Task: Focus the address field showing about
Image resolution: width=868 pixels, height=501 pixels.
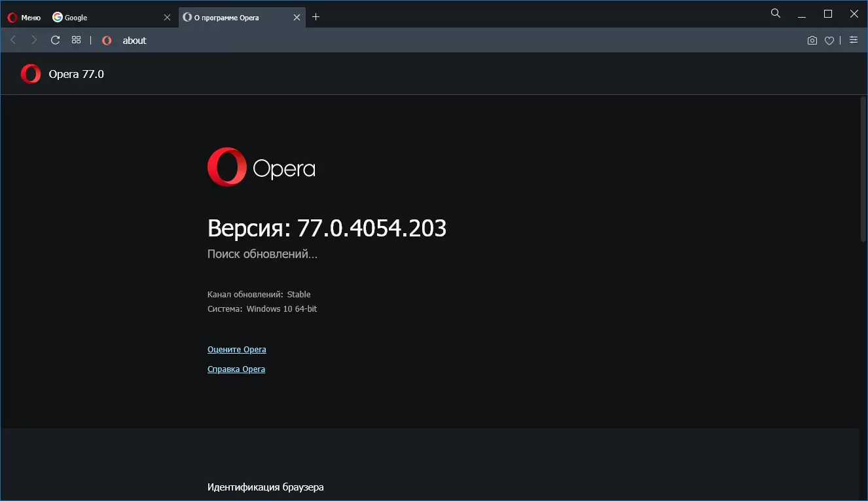Action: (x=458, y=41)
